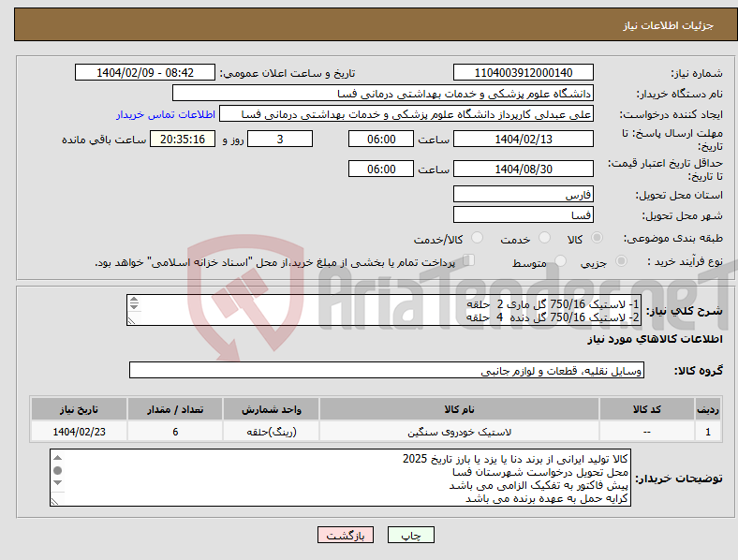Image resolution: width=738 pixels, height=560 pixels.
Task: Click the ردیف column header
Action: point(708,409)
